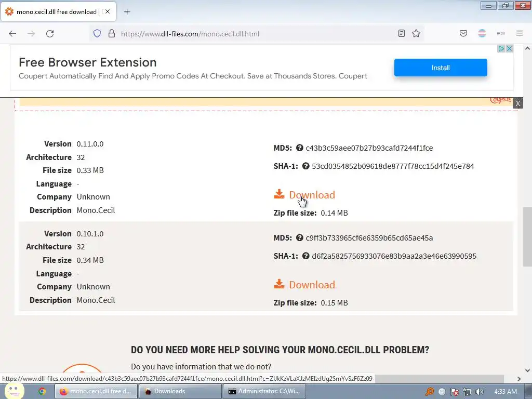Open the AdChoices triangle icon

(501, 49)
